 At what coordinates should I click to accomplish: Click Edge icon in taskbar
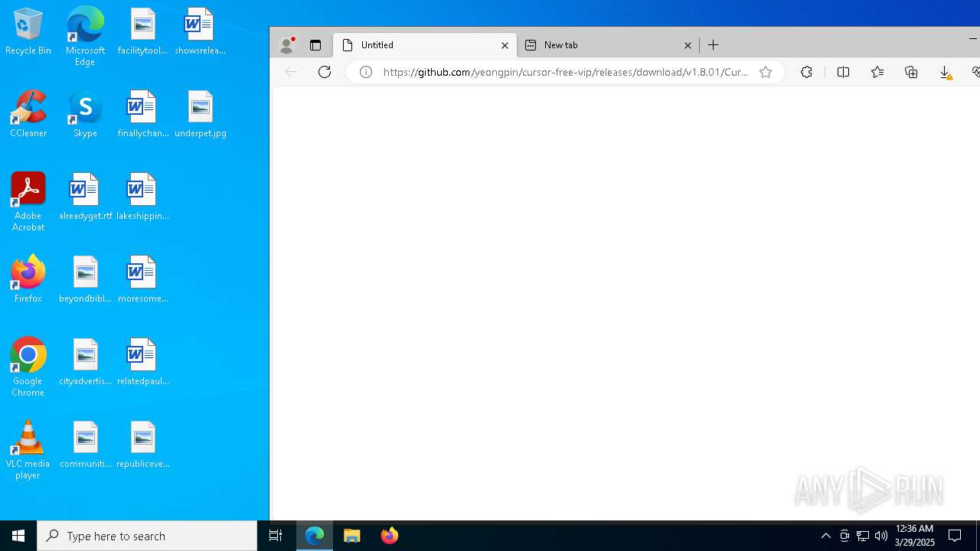tap(315, 536)
